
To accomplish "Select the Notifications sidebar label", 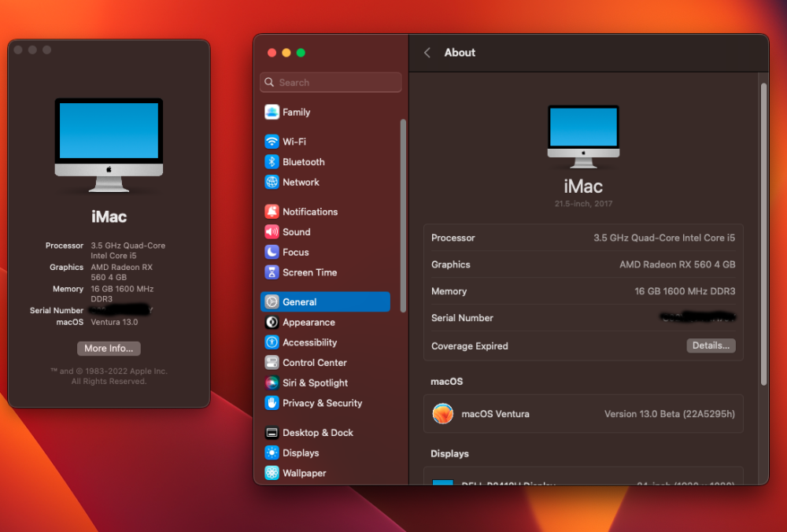I will (310, 212).
